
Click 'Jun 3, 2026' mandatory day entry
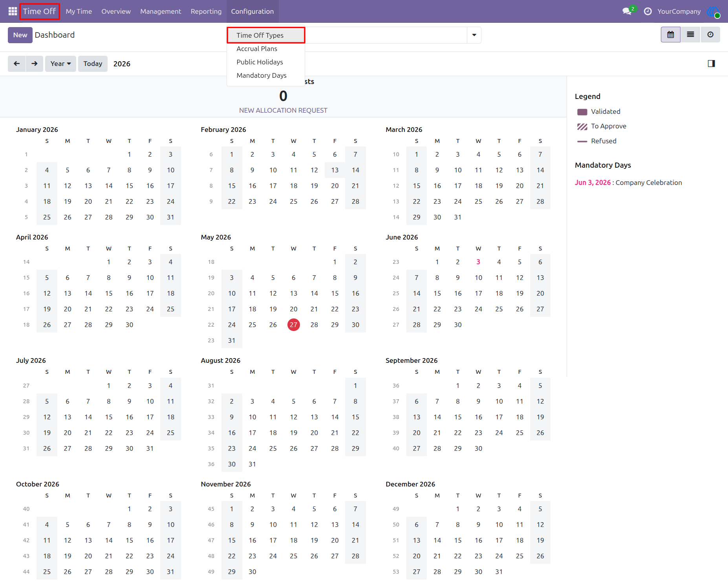593,183
